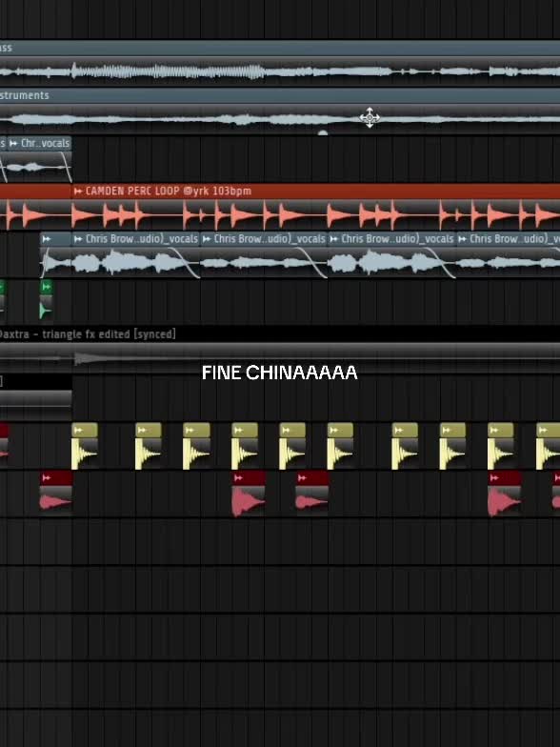Open dropdown of first Chris Brow..udio)_vocals clip
This screenshot has height=747, width=560.
[x=78, y=239]
